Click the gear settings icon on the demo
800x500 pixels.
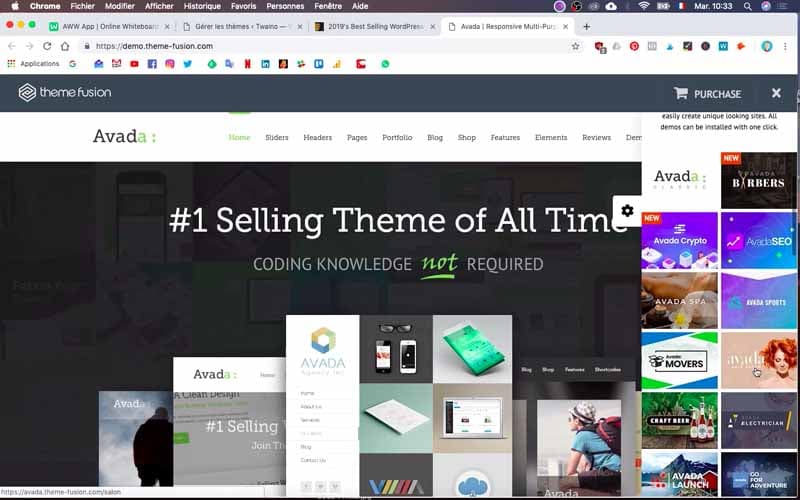(627, 210)
